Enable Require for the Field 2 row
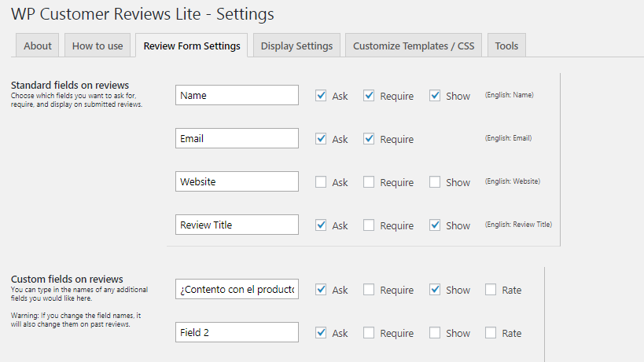644x362 pixels. pyautogui.click(x=369, y=332)
